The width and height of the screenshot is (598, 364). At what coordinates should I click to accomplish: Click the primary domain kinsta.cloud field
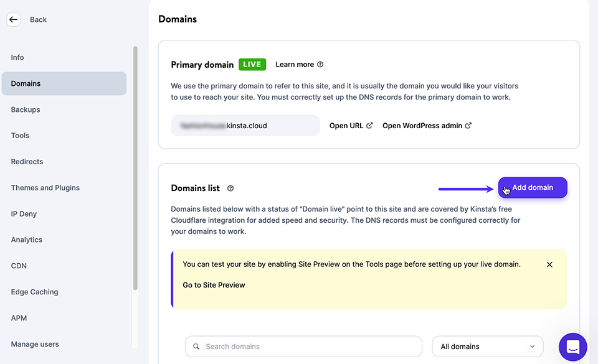pyautogui.click(x=245, y=126)
